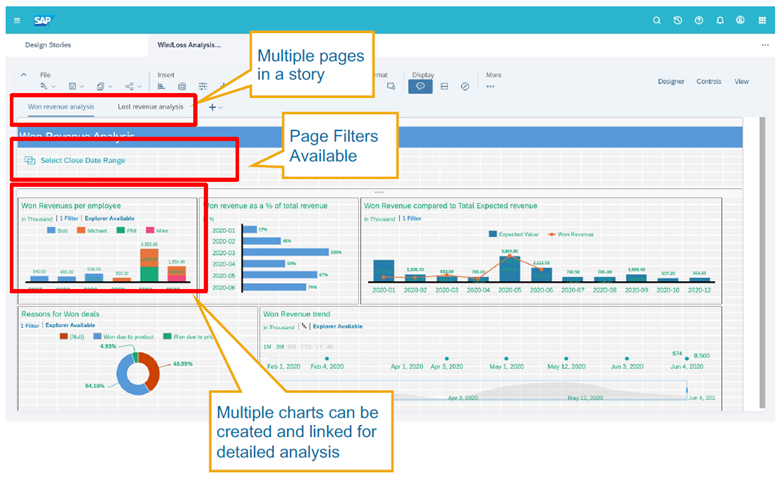
Task: Switch to Lost revenue analysis page
Action: (x=150, y=106)
